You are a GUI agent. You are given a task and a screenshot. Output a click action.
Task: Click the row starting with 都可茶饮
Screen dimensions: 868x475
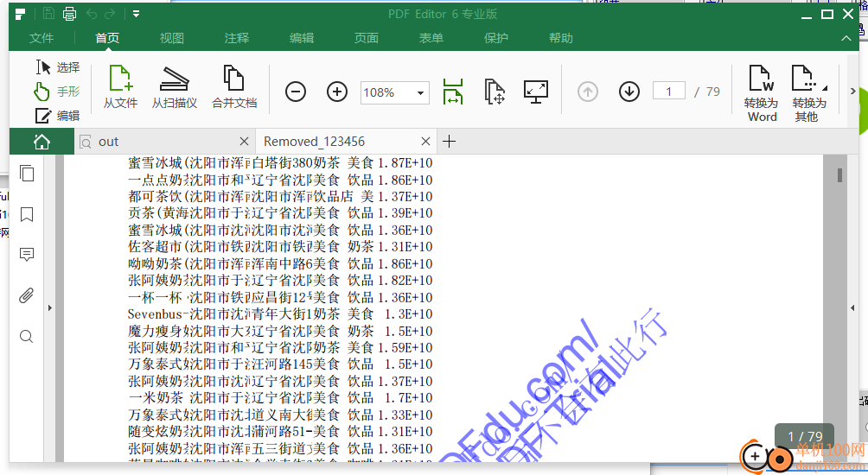(280, 196)
